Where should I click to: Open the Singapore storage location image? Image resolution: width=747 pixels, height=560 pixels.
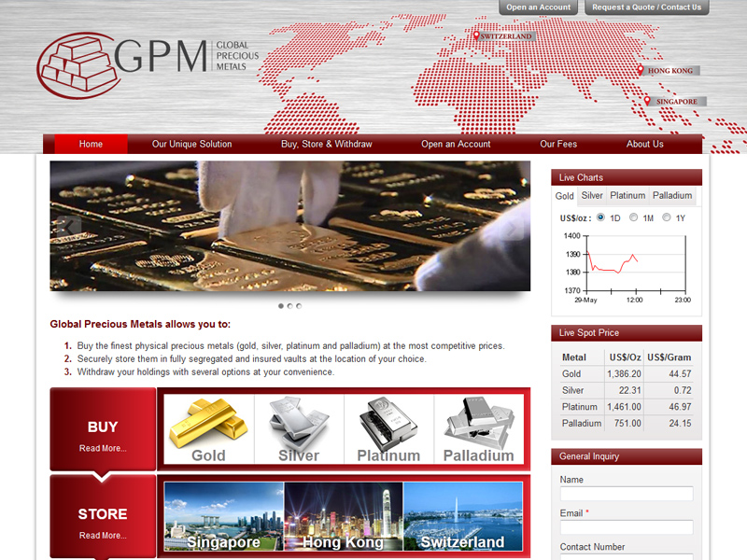(x=224, y=516)
